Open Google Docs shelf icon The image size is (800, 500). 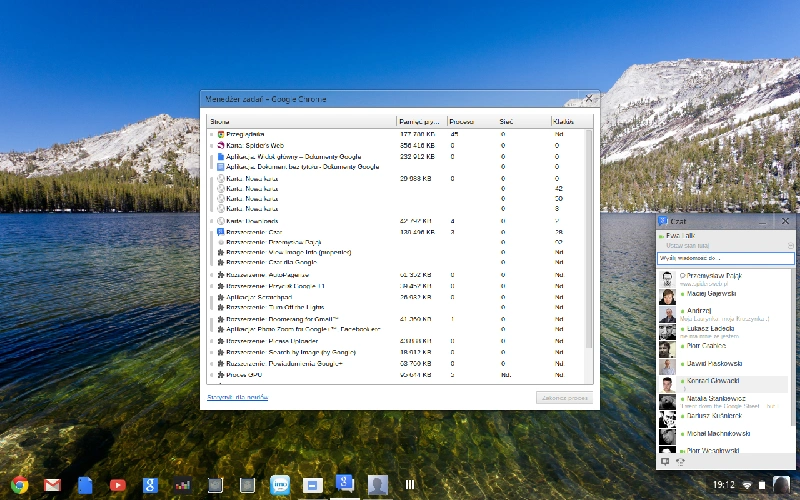[85, 485]
